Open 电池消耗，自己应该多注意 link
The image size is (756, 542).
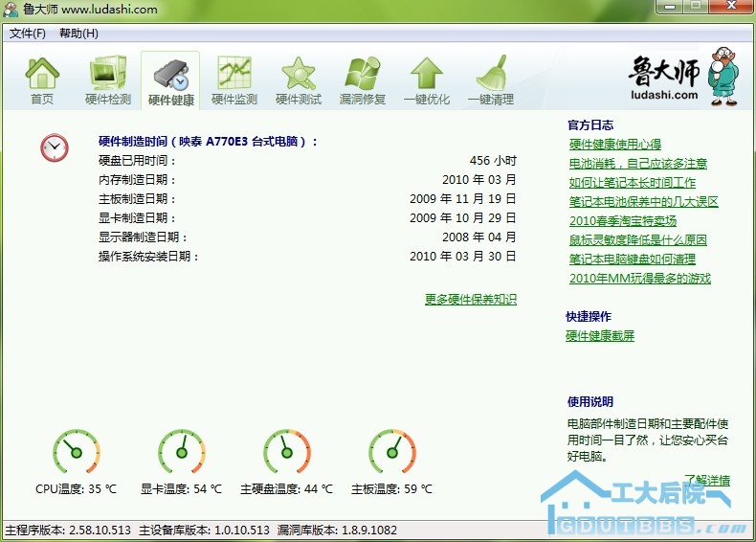point(638,163)
